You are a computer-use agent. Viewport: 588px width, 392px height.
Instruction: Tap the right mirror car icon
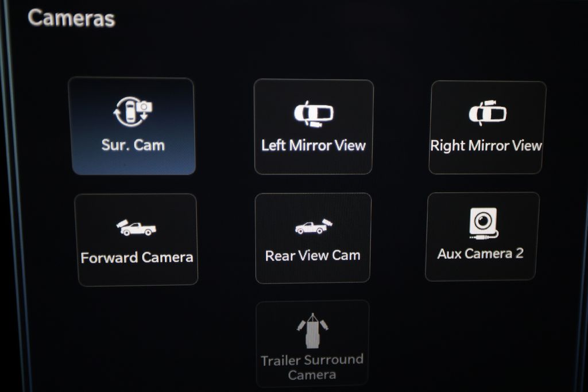[487, 113]
